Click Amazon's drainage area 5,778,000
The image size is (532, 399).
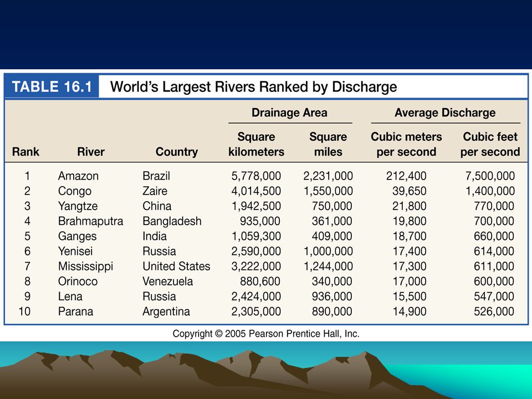256,176
